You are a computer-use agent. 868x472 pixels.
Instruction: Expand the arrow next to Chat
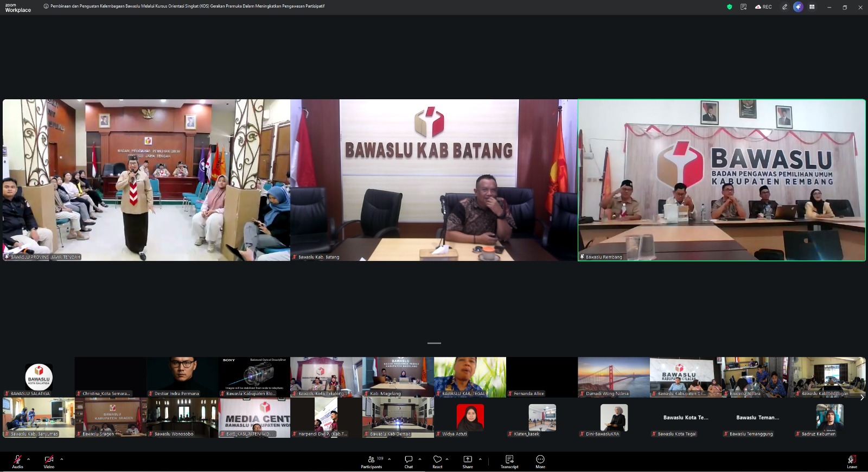click(419, 459)
